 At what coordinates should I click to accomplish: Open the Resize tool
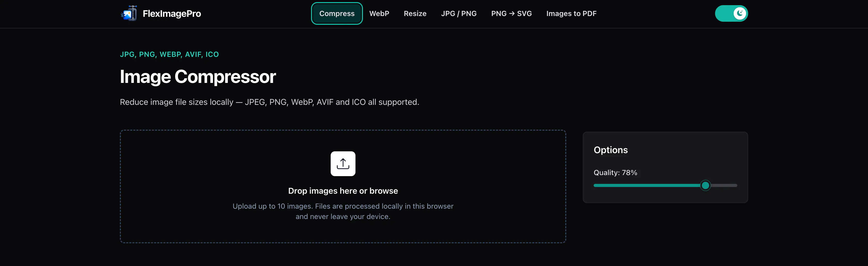tap(415, 13)
